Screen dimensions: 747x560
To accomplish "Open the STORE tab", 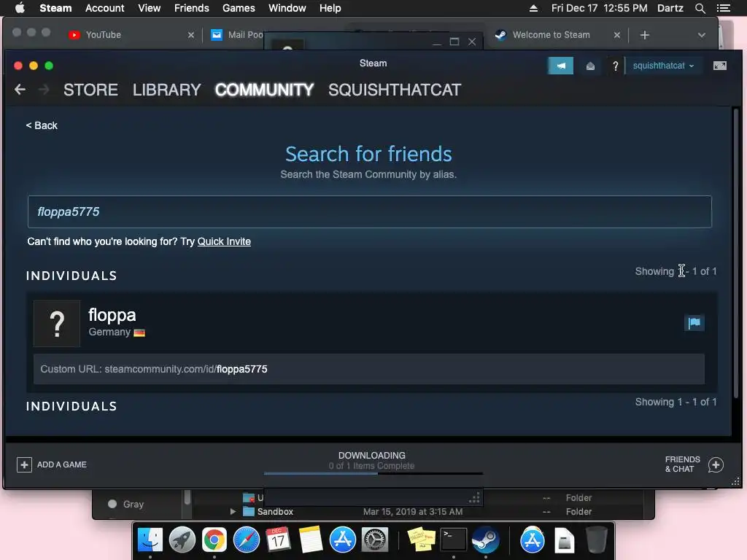I will click(90, 90).
